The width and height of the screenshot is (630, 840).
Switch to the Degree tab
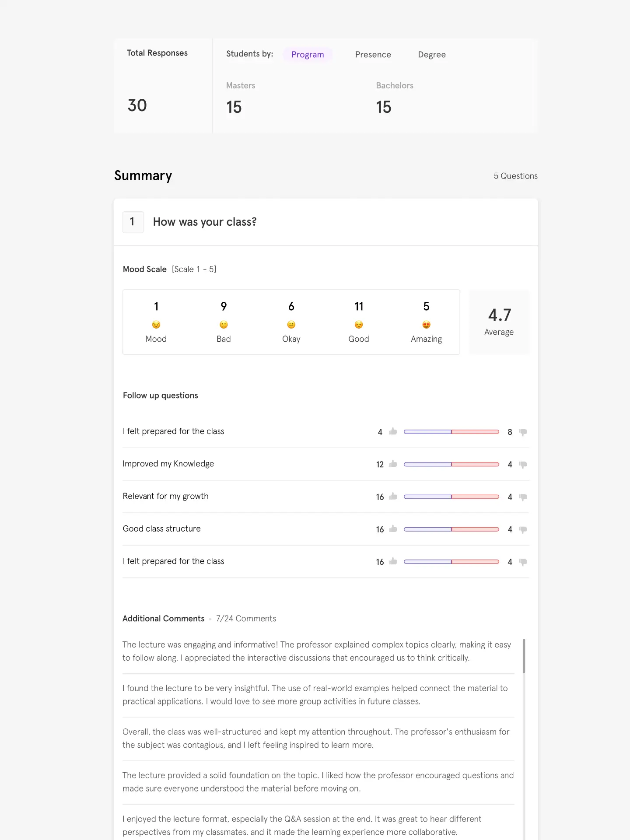point(432,55)
